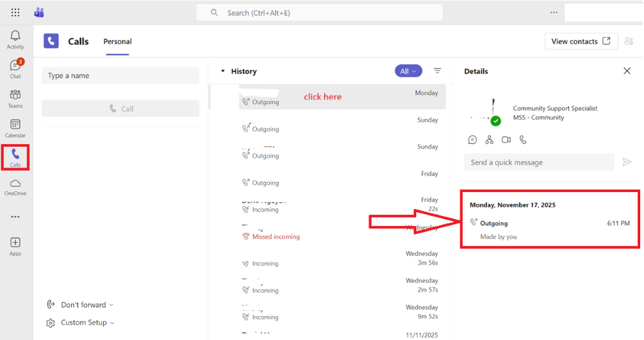Collapse the History section triangle

coord(223,71)
